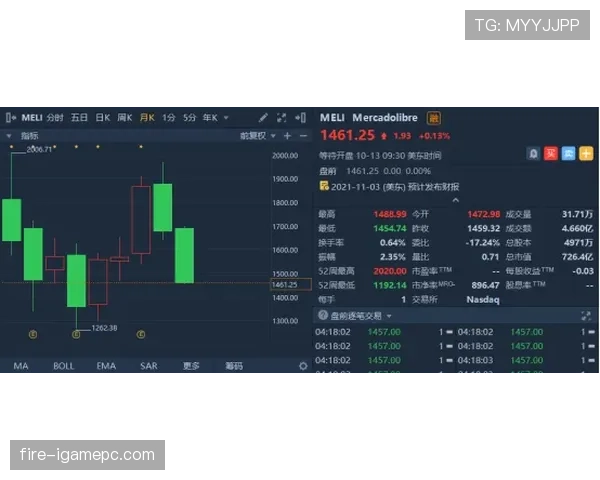This screenshot has height=480, width=600.
Task: Switch to the 1分 one-minute tab
Action: click(x=168, y=118)
